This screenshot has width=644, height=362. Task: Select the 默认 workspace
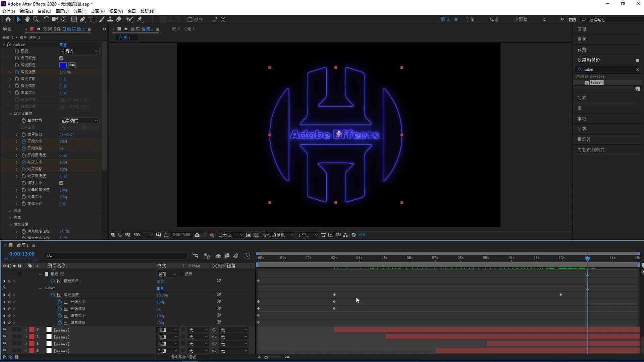(x=446, y=20)
